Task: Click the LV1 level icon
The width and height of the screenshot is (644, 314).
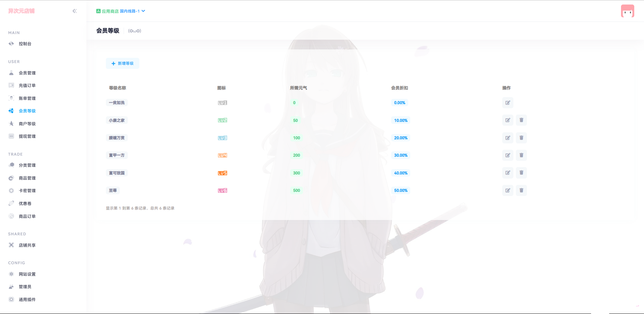Action: [x=223, y=103]
